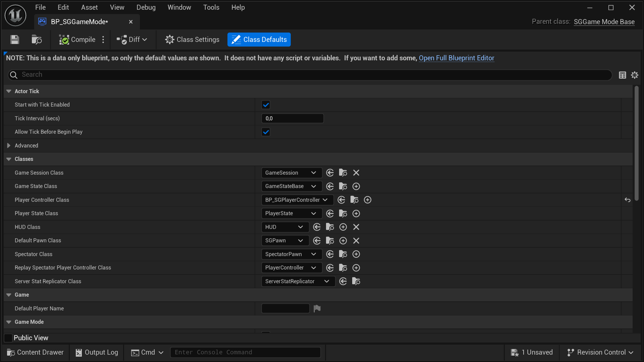Enable Public View toggle at bottom

pyautogui.click(x=8, y=338)
